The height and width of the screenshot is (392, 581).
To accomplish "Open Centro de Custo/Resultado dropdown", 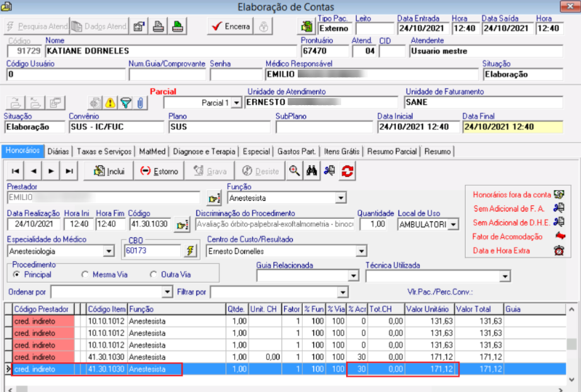I will point(361,251).
